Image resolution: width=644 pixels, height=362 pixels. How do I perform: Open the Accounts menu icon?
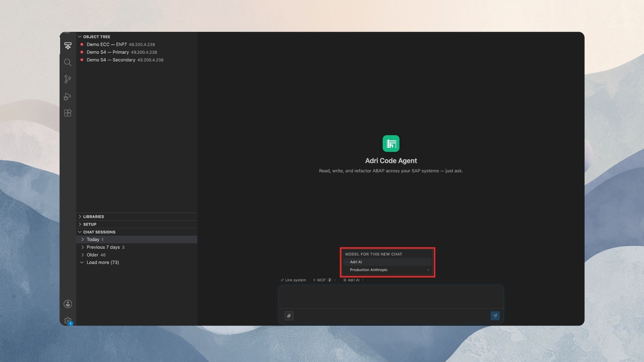pos(68,304)
